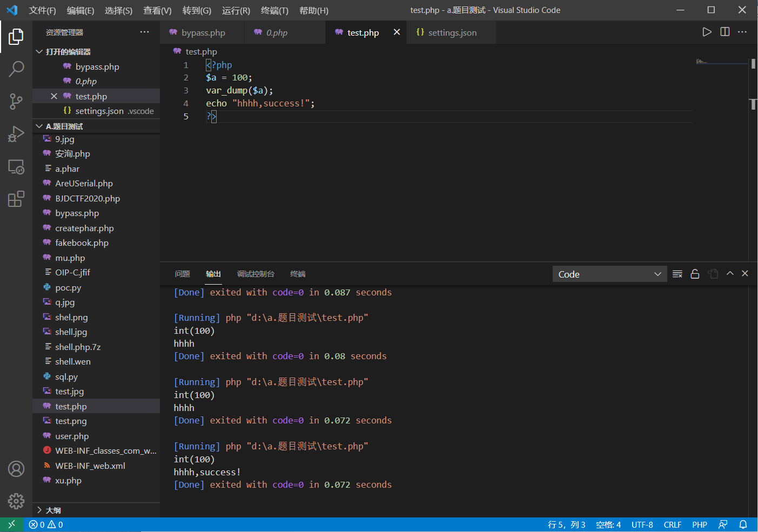
Task: Open fakebook.php from the file tree
Action: coord(82,243)
